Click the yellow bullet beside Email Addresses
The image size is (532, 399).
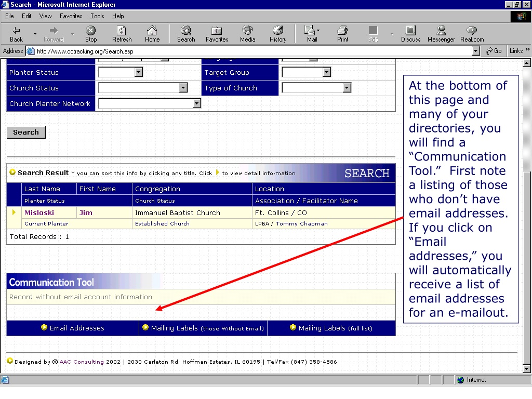click(x=44, y=327)
